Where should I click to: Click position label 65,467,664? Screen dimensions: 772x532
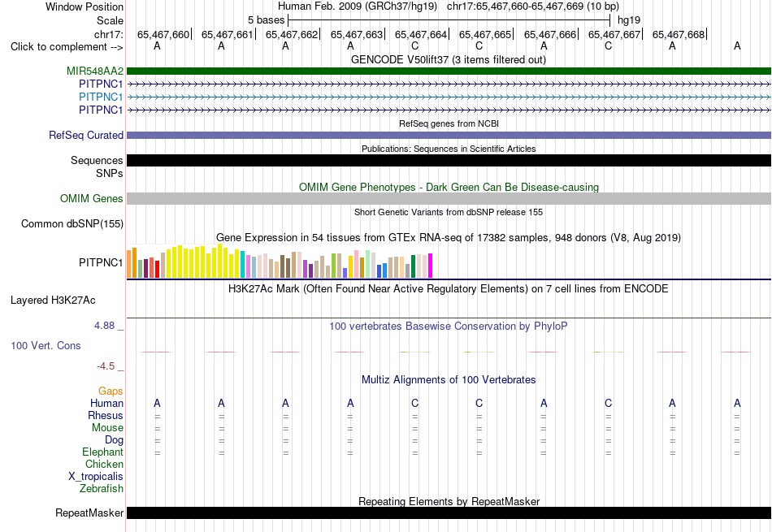pyautogui.click(x=421, y=34)
